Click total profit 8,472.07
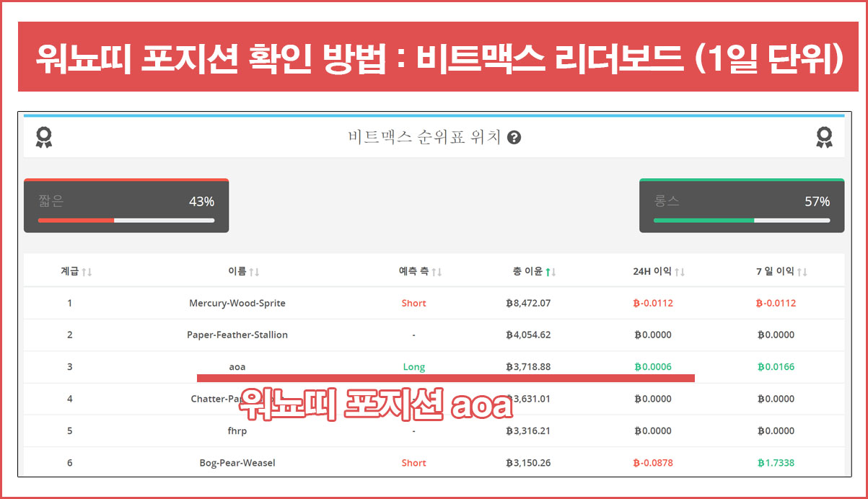 coord(528,303)
